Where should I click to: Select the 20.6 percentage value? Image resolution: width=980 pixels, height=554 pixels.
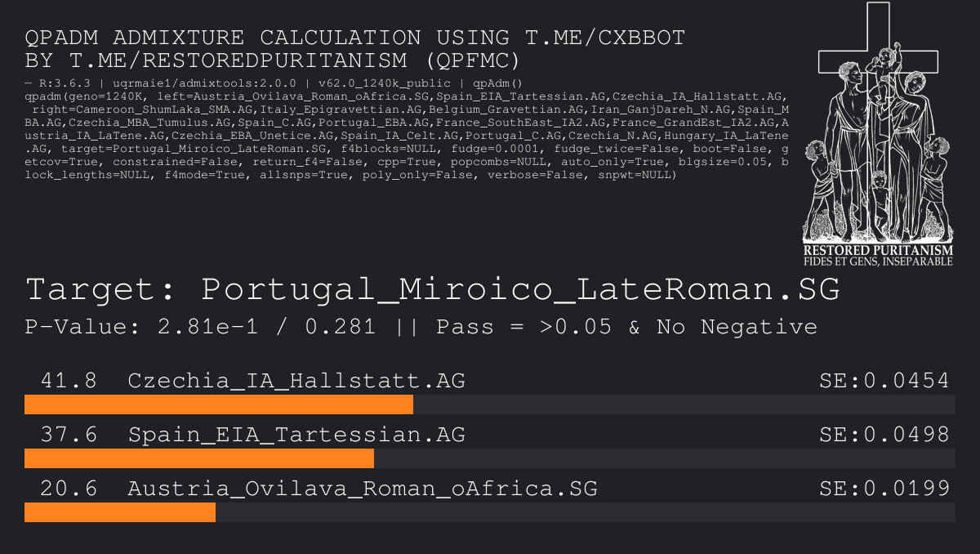69,489
